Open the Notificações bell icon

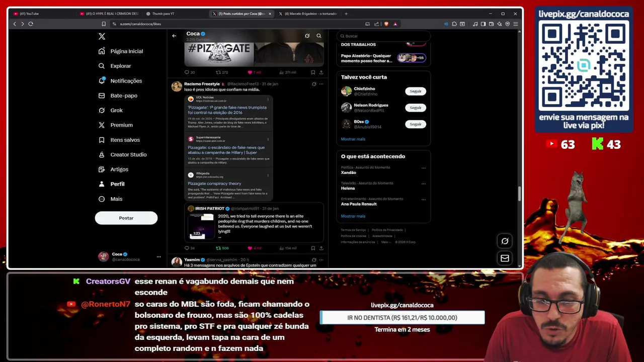point(102,80)
